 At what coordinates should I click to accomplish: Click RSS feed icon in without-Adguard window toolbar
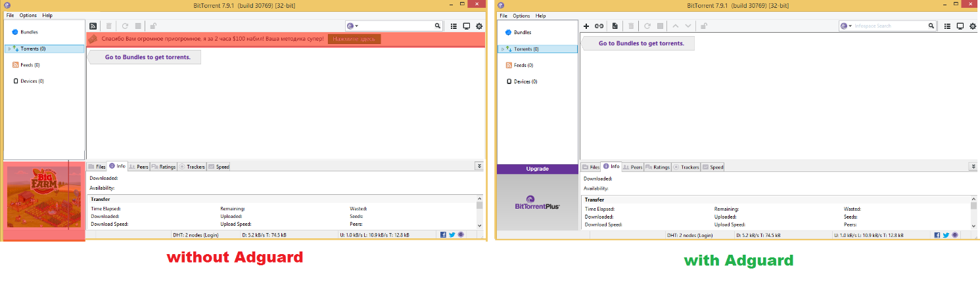pyautogui.click(x=93, y=26)
